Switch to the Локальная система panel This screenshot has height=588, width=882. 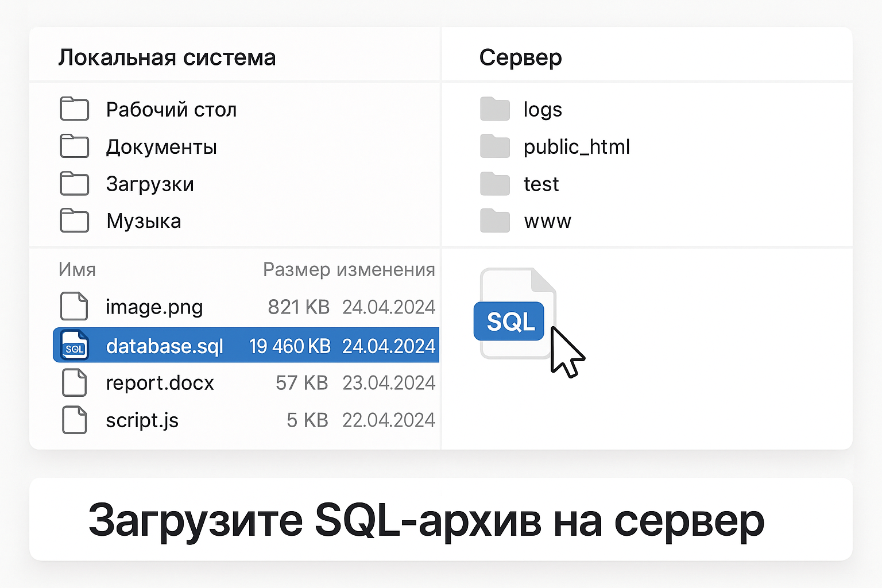point(168,57)
